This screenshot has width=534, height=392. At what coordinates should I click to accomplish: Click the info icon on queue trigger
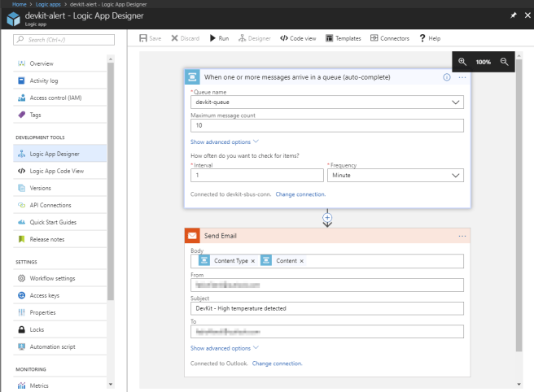pos(447,77)
